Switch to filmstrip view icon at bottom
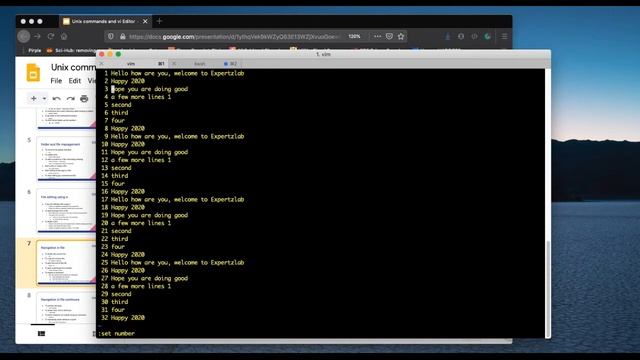 (x=41, y=333)
